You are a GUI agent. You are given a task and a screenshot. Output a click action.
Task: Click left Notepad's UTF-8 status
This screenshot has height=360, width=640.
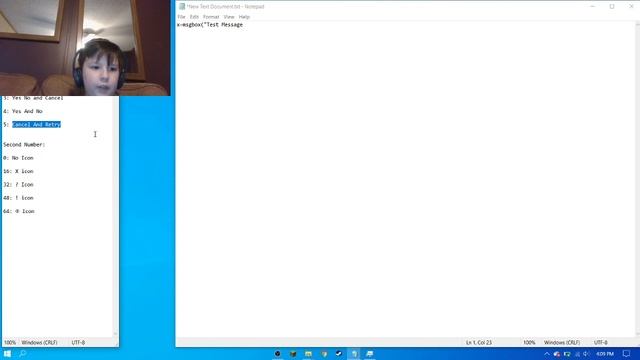pos(78,343)
